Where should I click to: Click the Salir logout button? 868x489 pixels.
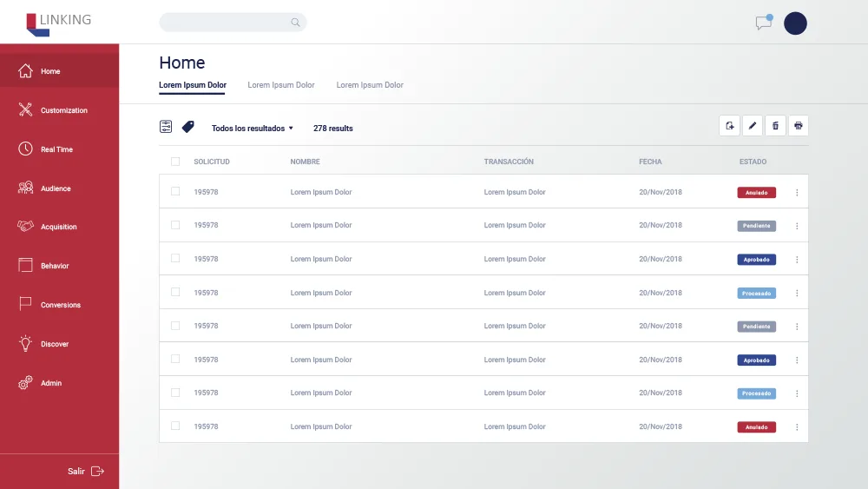pos(86,472)
